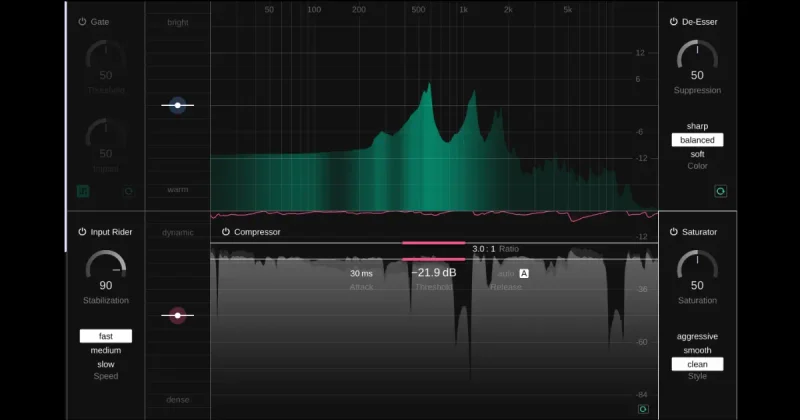
Task: Toggle the Gate power icon
Action: [x=82, y=22]
